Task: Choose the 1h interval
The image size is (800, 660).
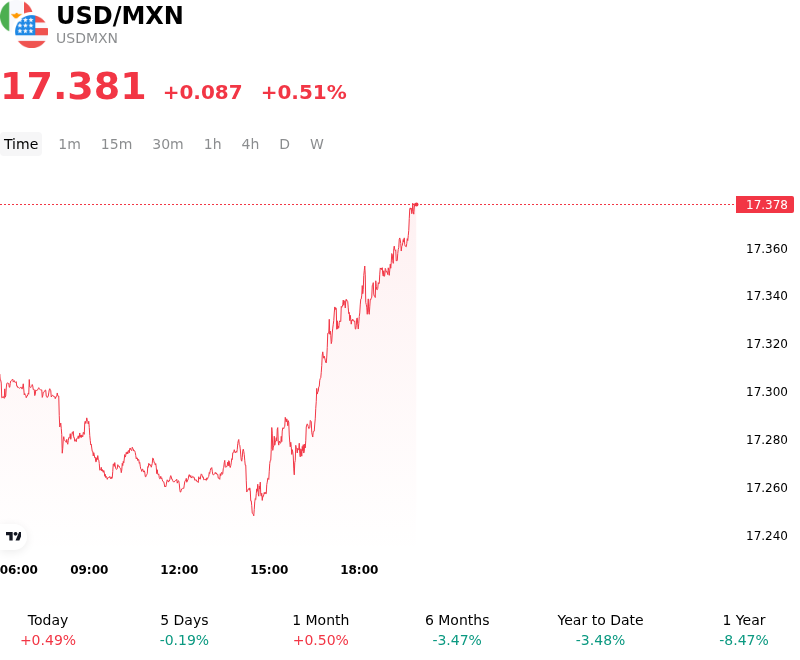Action: point(213,144)
